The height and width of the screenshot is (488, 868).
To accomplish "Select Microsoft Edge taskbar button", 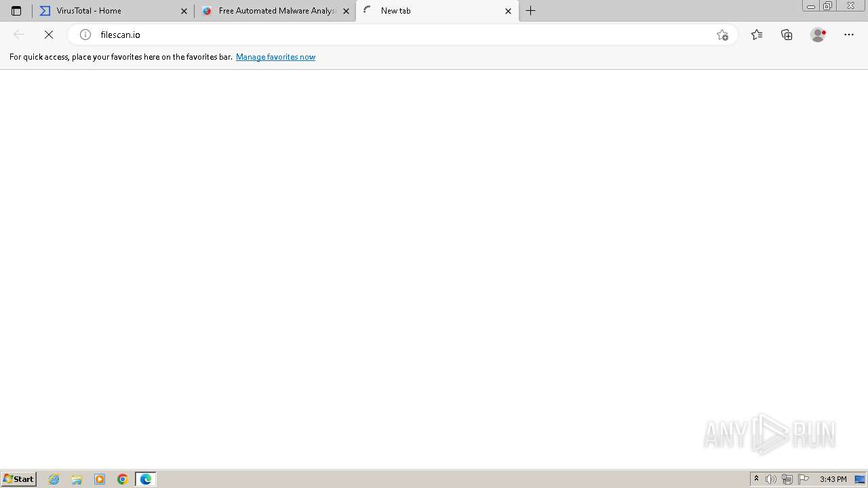I will click(146, 479).
